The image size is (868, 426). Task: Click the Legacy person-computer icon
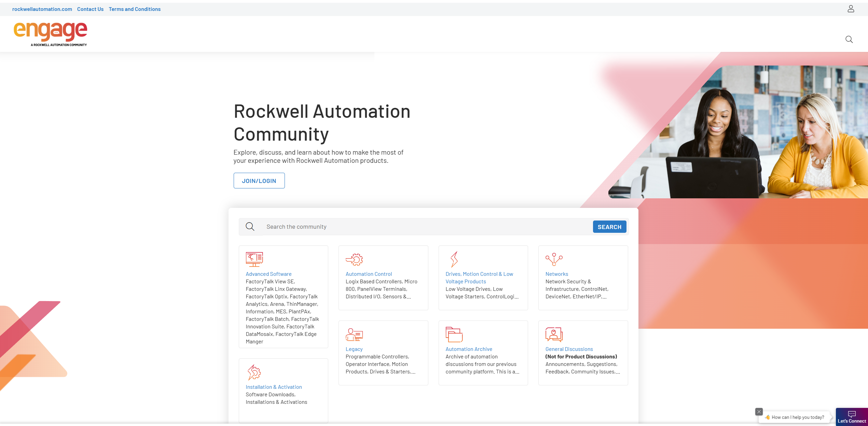(x=354, y=335)
